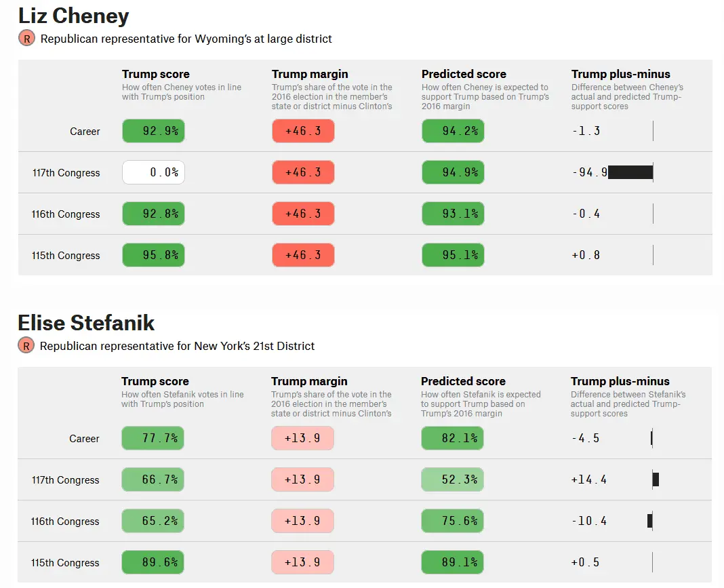724x588 pixels.
Task: Click Trump plus-minus header in Stefanik's table
Action: pos(620,381)
